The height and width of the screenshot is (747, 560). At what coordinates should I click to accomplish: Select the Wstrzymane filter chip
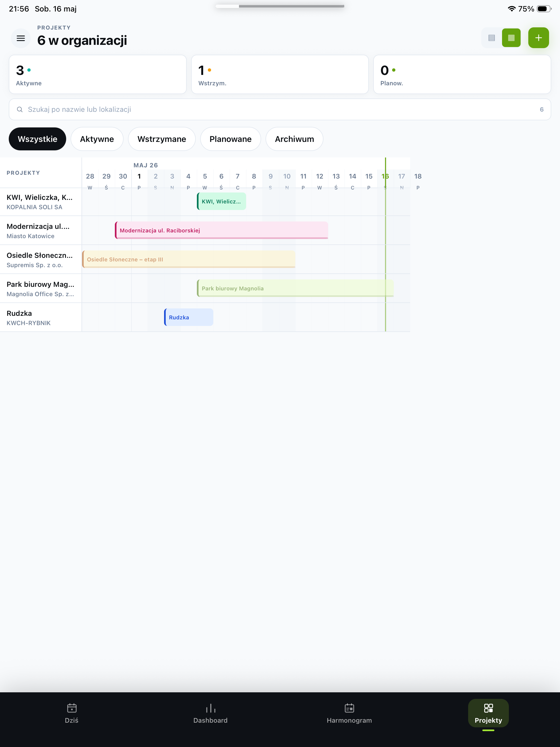pos(162,139)
